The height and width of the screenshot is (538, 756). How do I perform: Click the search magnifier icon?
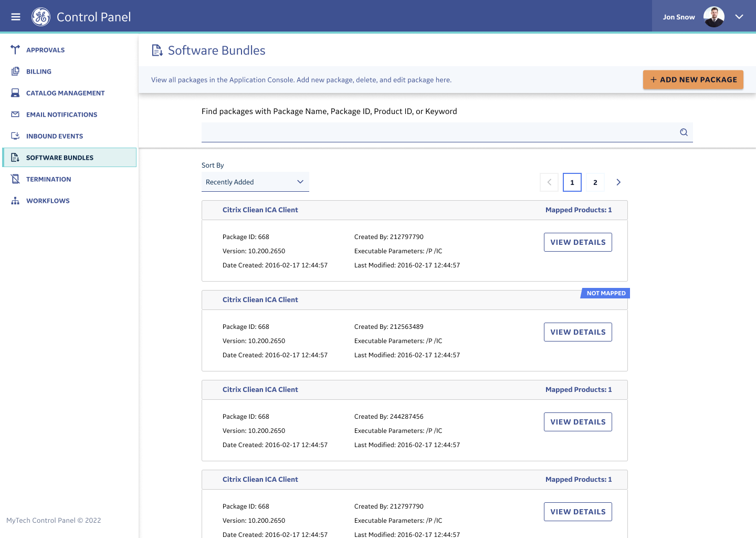click(x=684, y=132)
